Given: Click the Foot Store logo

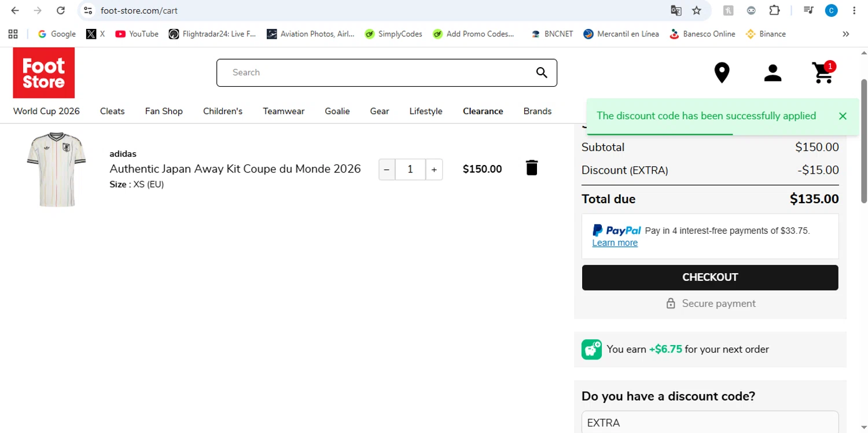Looking at the screenshot, I should click(44, 73).
